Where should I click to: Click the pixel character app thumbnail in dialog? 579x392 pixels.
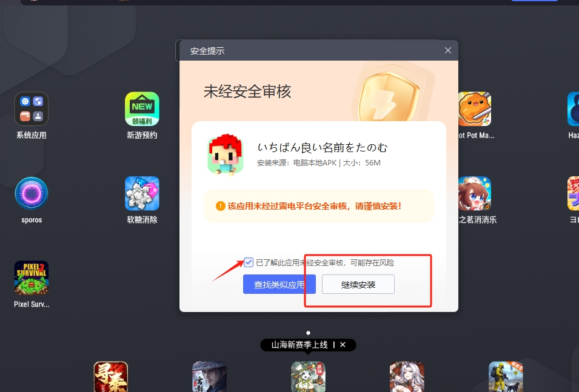click(x=226, y=156)
